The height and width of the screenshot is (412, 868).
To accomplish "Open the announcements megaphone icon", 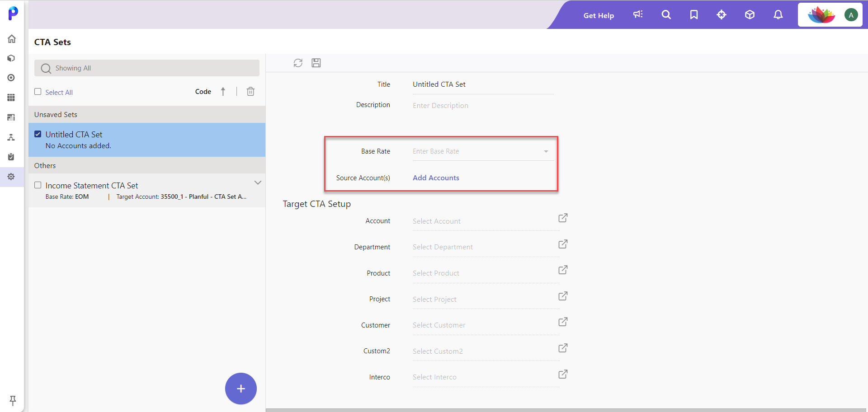I will tap(638, 14).
